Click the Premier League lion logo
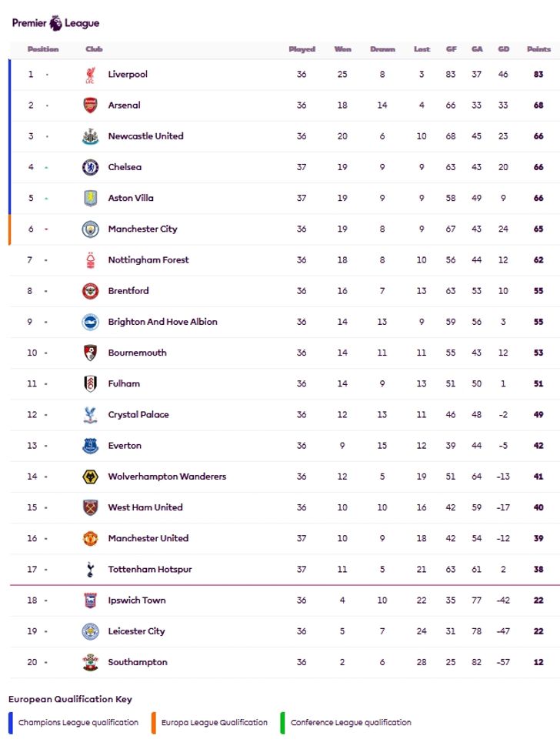Screen dimensions: 560x746 [55, 23]
